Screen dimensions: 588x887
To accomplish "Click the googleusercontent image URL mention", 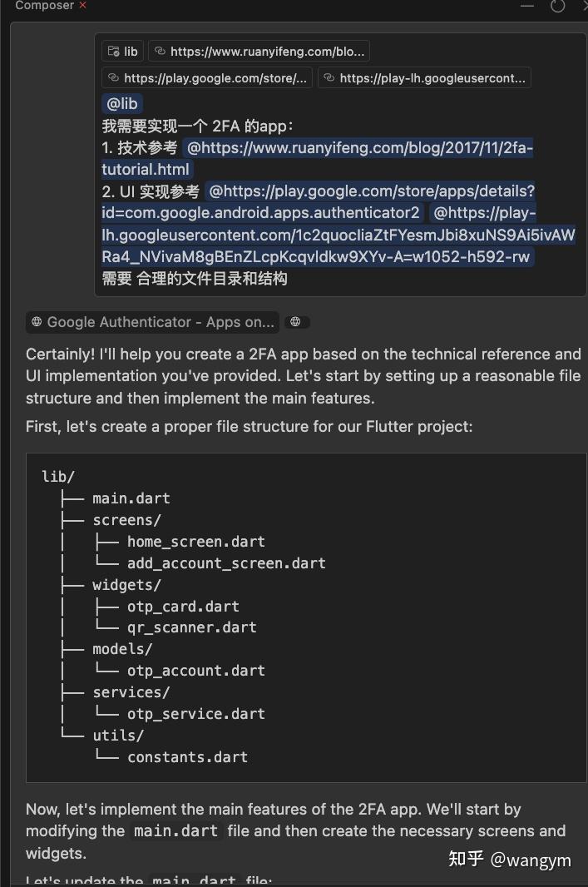I will pos(338,235).
